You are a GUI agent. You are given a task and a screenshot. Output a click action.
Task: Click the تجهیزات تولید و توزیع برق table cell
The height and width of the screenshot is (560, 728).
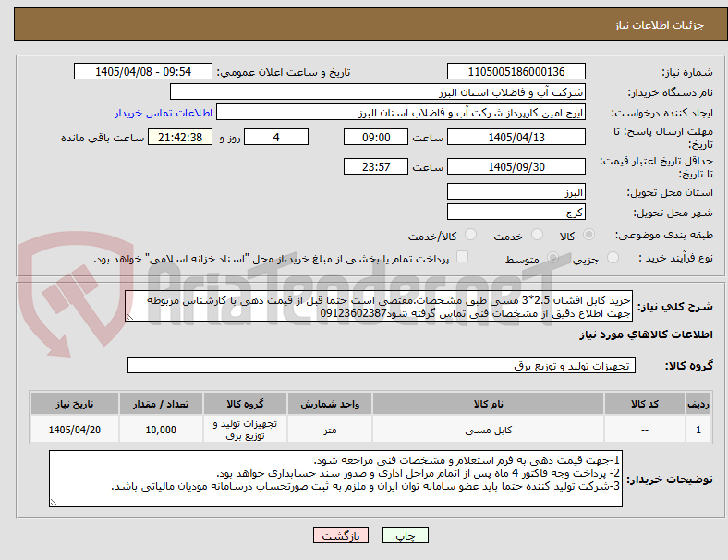[245, 430]
